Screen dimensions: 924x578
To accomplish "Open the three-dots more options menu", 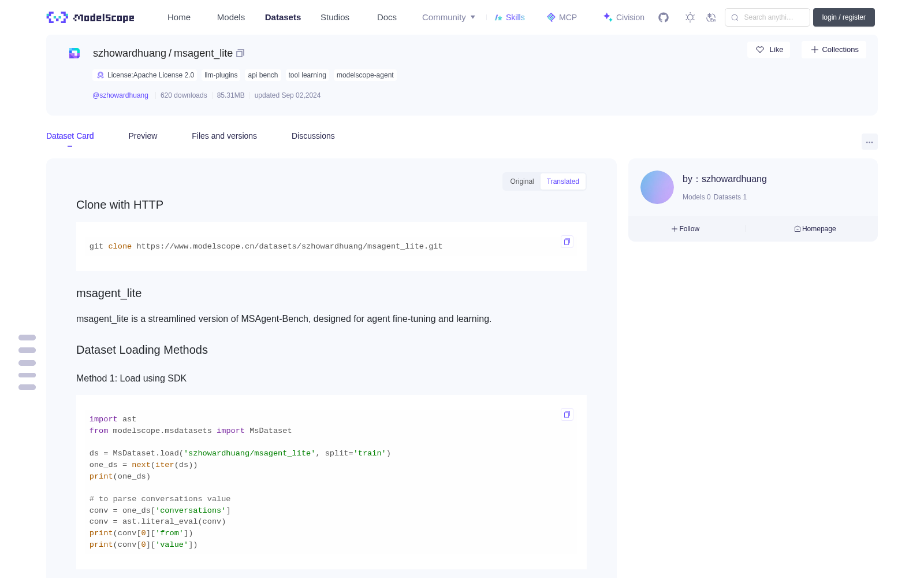I will click(869, 142).
